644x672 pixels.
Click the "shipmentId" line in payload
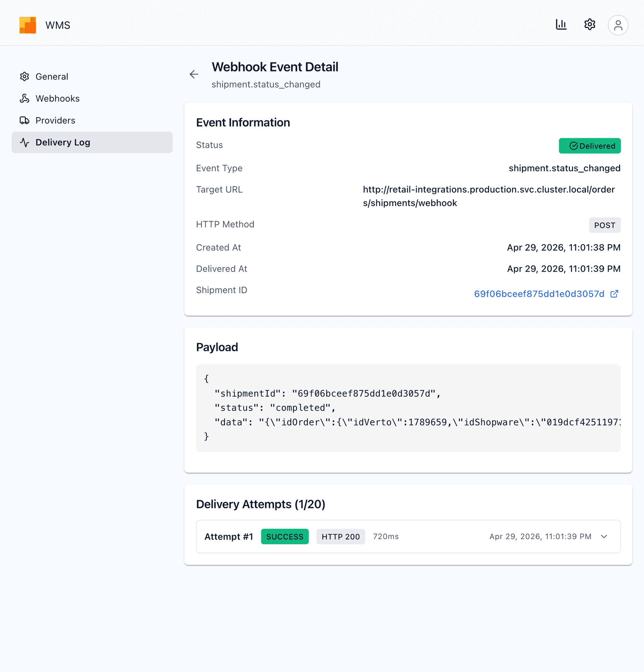[327, 393]
